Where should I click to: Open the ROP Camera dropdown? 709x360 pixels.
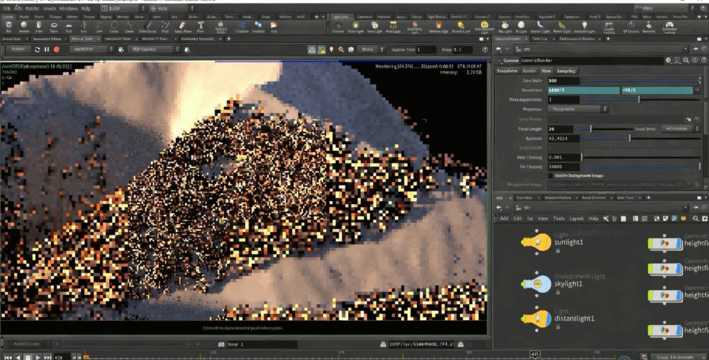[154, 49]
